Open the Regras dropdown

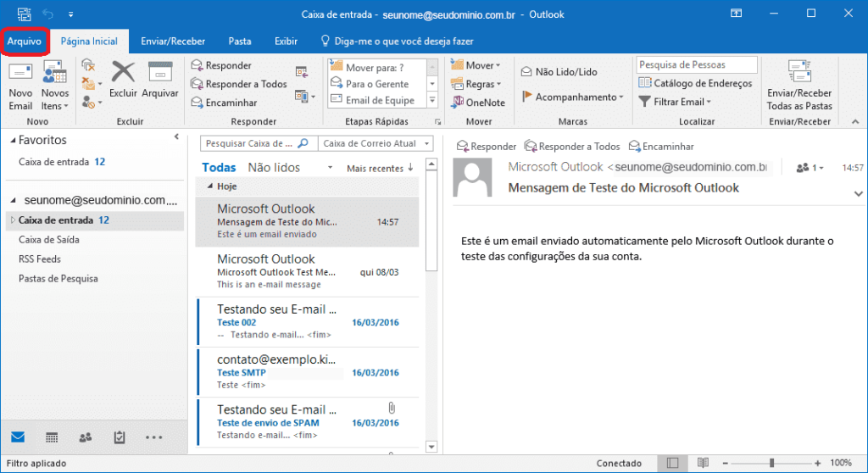(476, 84)
